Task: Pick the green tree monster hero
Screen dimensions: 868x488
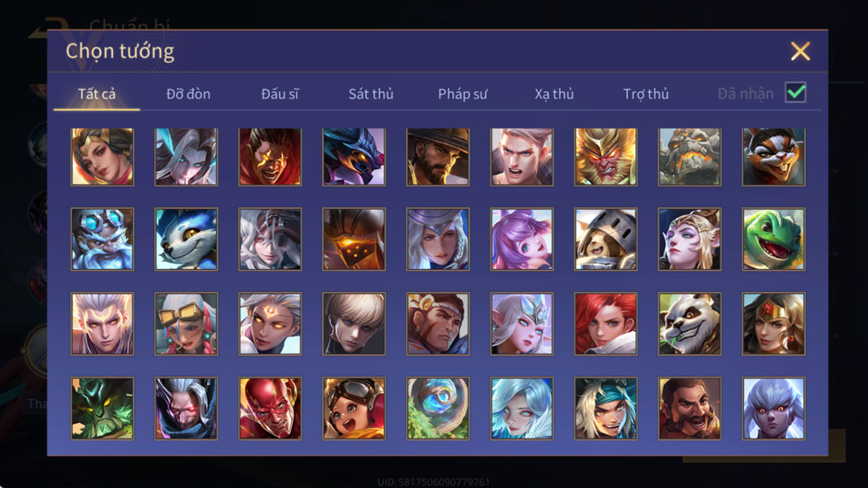Action: 103,409
